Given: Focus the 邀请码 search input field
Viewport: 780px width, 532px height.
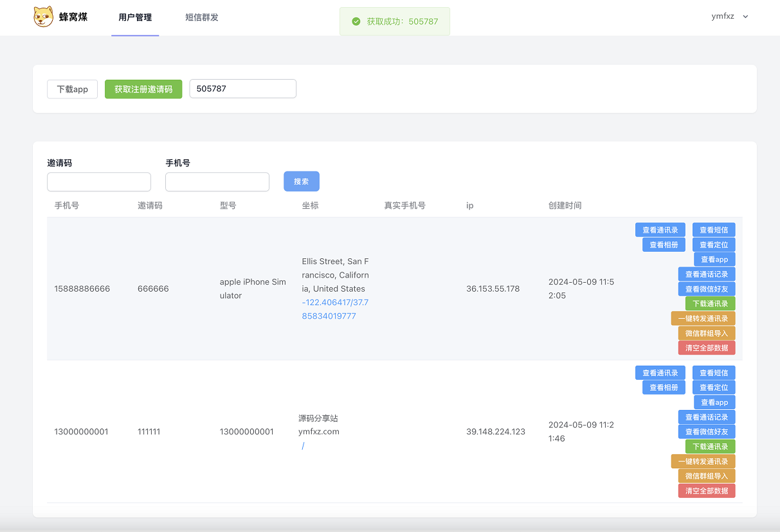Looking at the screenshot, I should pos(99,182).
